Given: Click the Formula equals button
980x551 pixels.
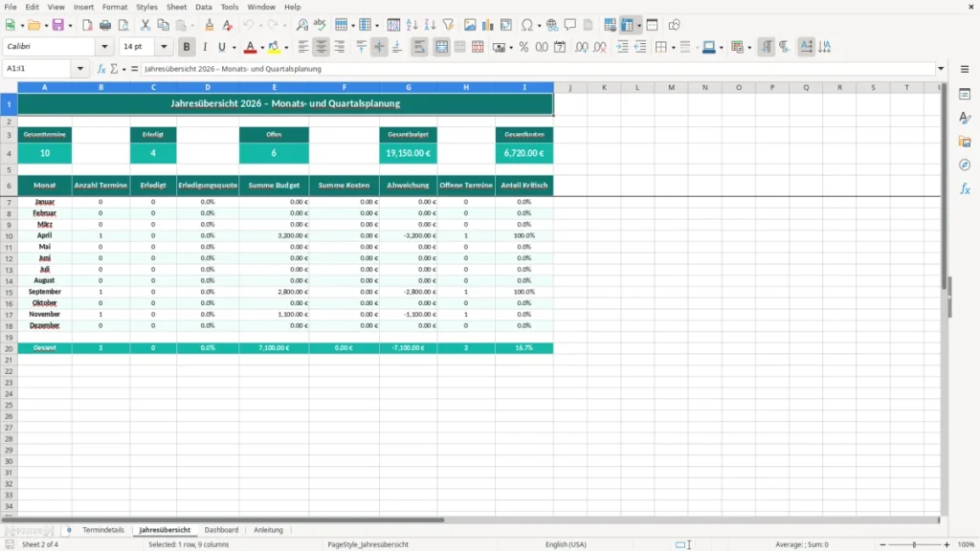Looking at the screenshot, I should [134, 69].
